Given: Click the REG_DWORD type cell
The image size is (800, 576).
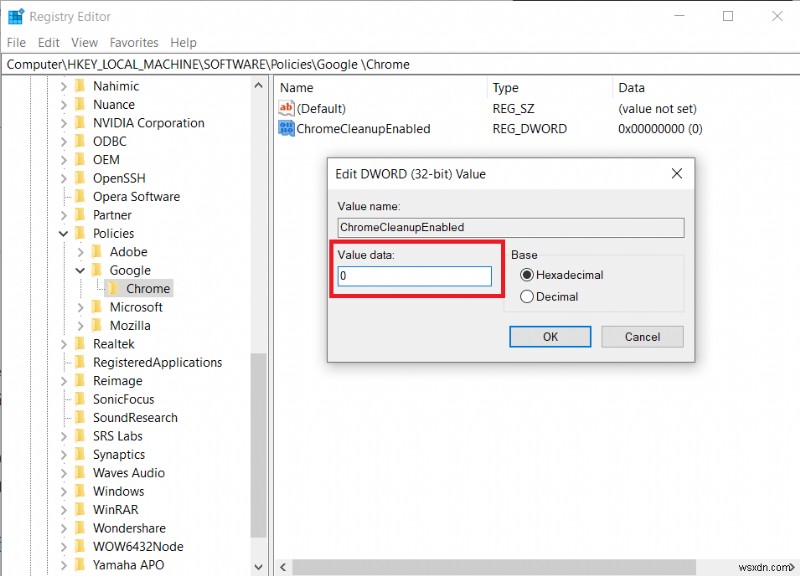Looking at the screenshot, I should [x=530, y=129].
